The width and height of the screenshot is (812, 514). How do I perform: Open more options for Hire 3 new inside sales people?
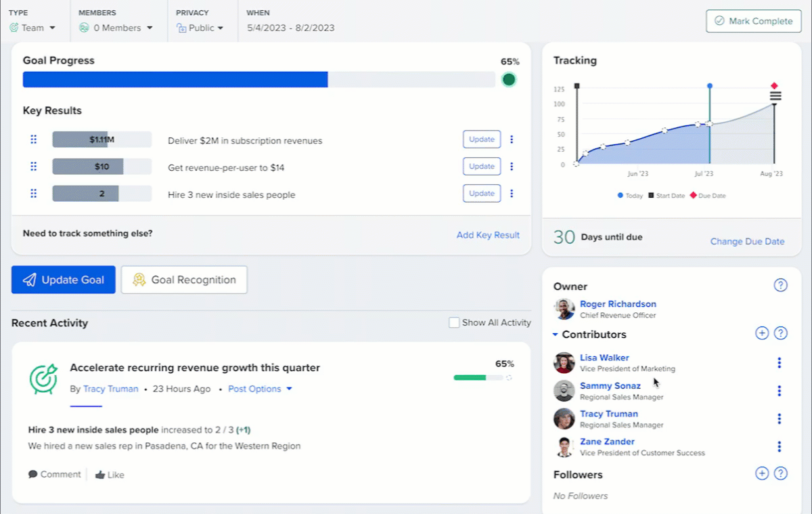pos(512,194)
